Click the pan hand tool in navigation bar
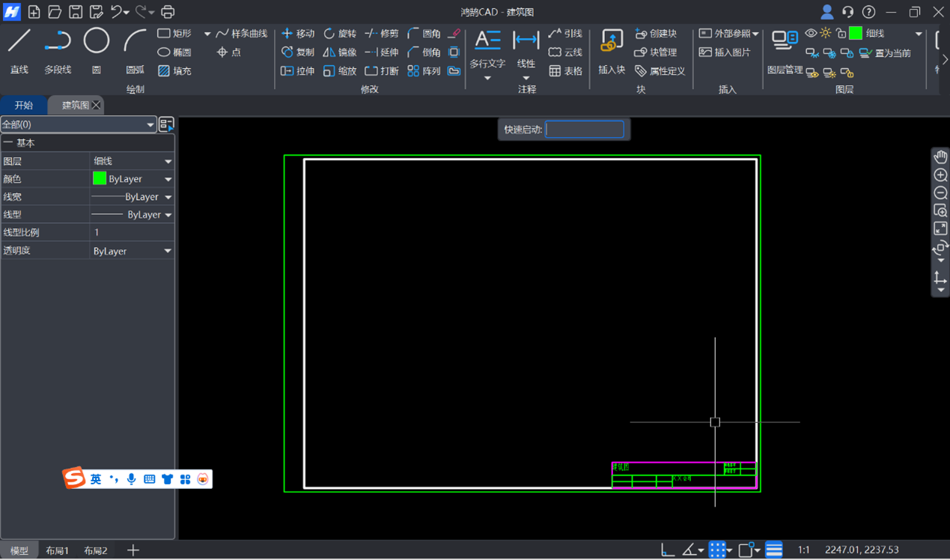 pyautogui.click(x=940, y=157)
